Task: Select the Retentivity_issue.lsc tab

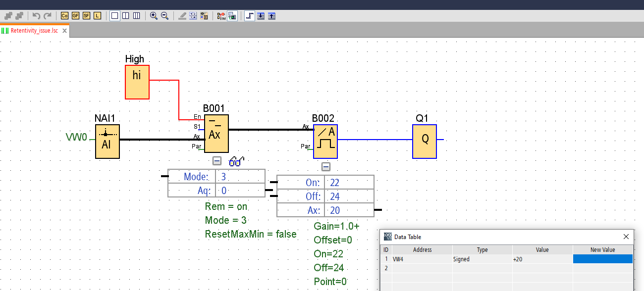Action: tap(34, 31)
